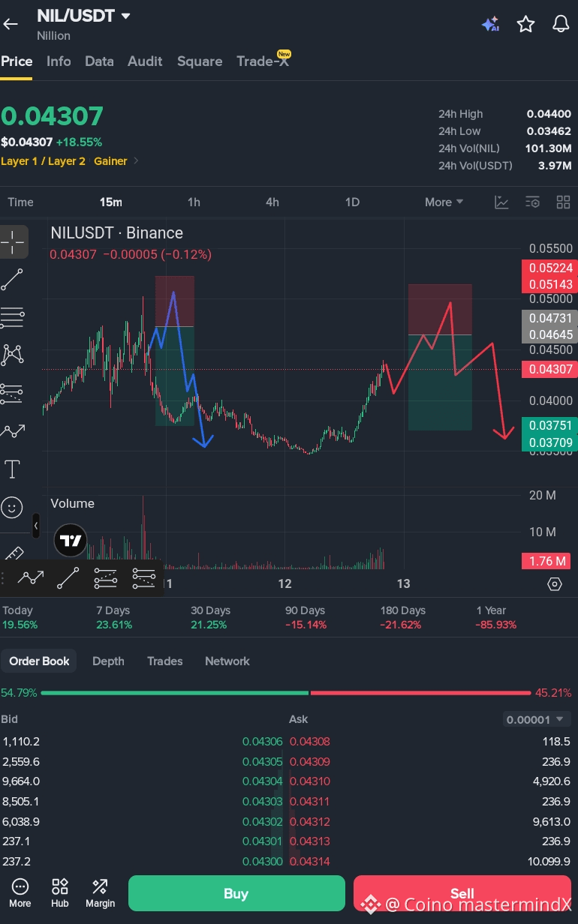
Task: Select the 0.04310 ask price
Action: (309, 781)
